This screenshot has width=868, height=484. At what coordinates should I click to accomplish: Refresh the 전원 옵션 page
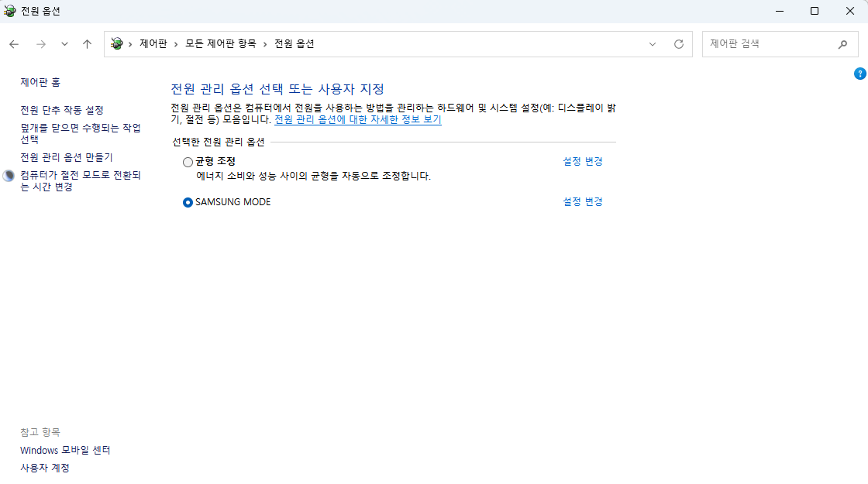click(x=679, y=44)
